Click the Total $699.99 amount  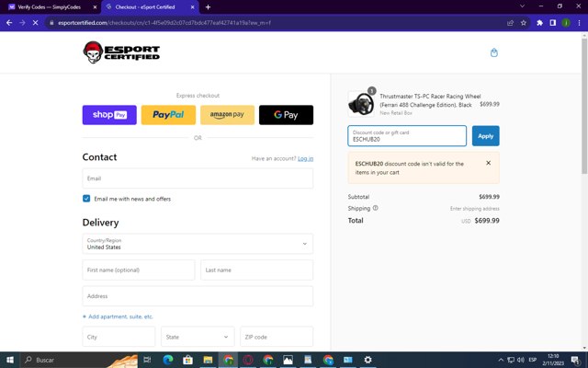(x=487, y=221)
